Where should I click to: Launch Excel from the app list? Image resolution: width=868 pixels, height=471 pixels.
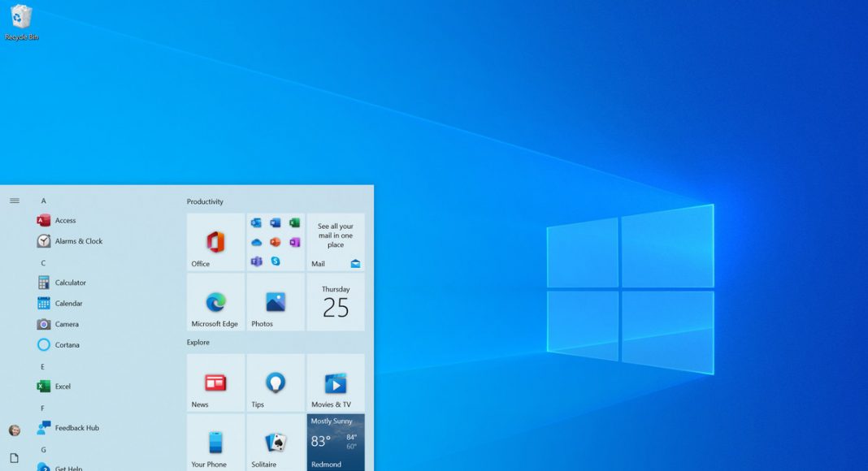(54, 386)
